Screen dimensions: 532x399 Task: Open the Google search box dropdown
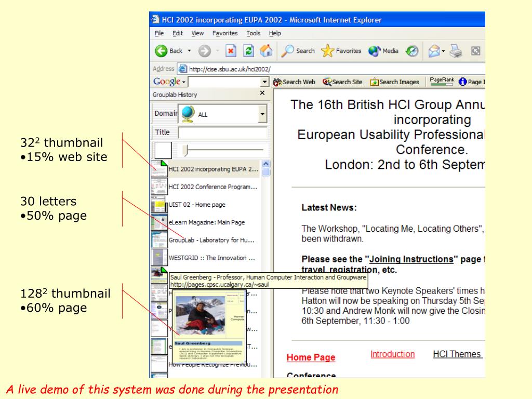coord(264,82)
